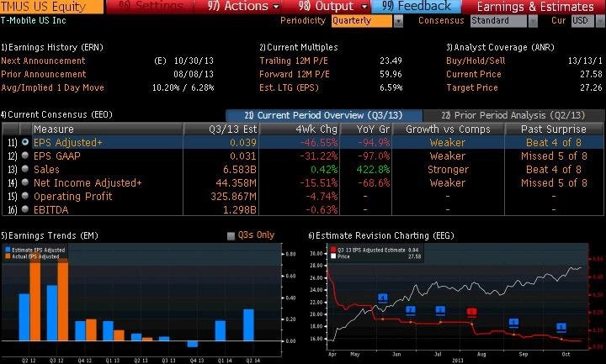Click the TMUS US Equity ticker field

coord(51,6)
